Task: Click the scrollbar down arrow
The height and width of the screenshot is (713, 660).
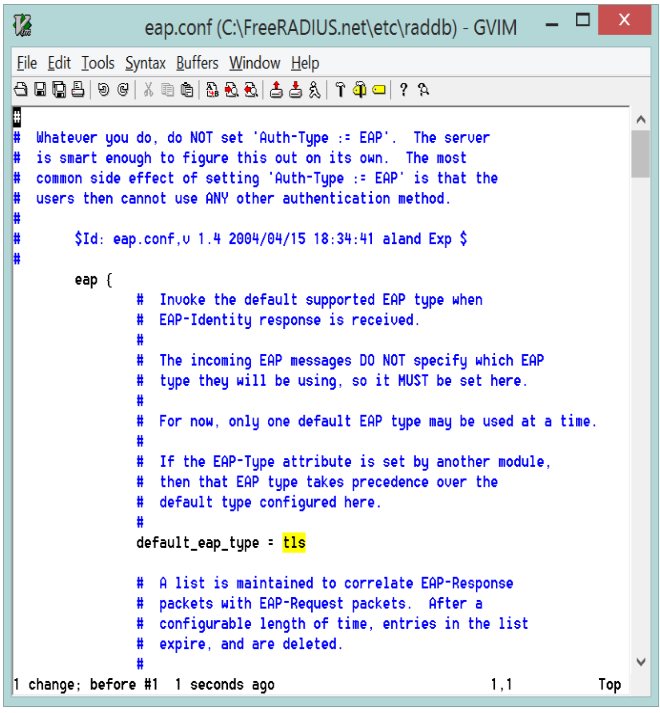Action: [641, 661]
